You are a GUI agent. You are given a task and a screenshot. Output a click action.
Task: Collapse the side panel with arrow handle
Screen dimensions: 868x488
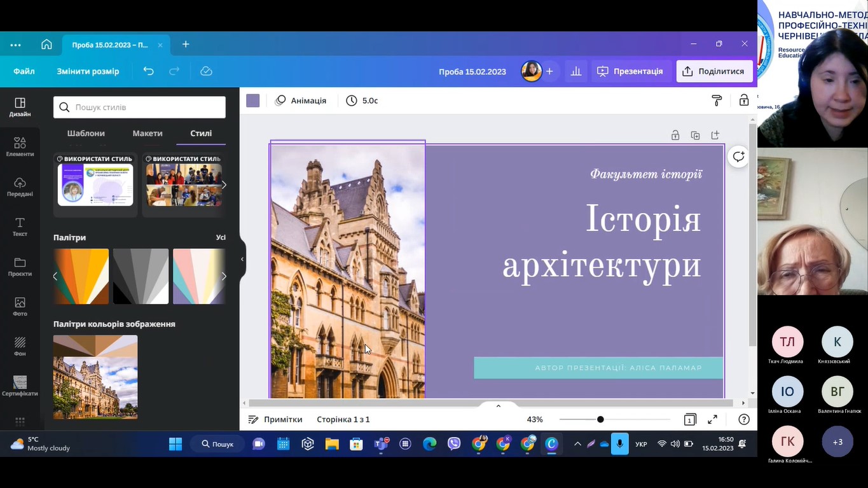point(242,259)
